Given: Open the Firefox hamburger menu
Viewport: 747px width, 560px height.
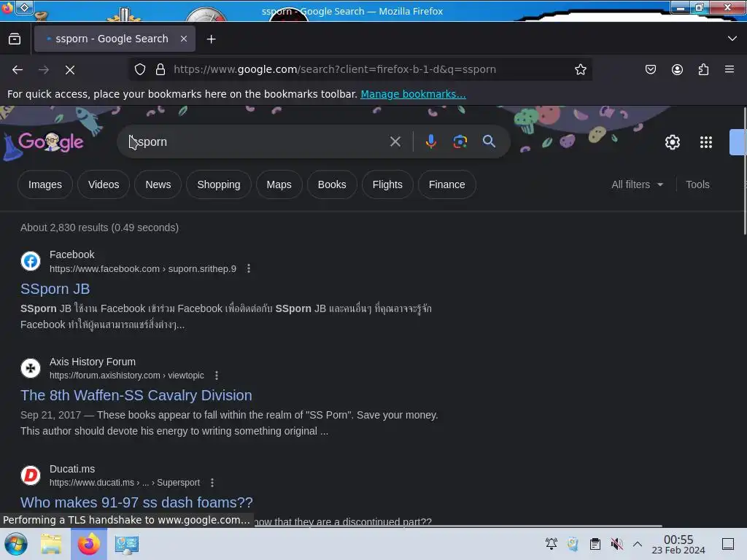Looking at the screenshot, I should tap(729, 69).
